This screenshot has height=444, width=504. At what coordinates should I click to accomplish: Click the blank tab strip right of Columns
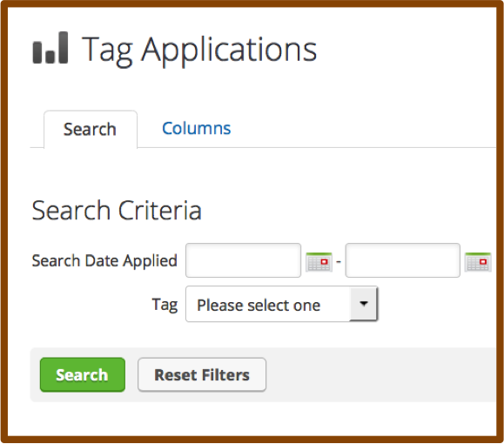pyautogui.click(x=363, y=129)
